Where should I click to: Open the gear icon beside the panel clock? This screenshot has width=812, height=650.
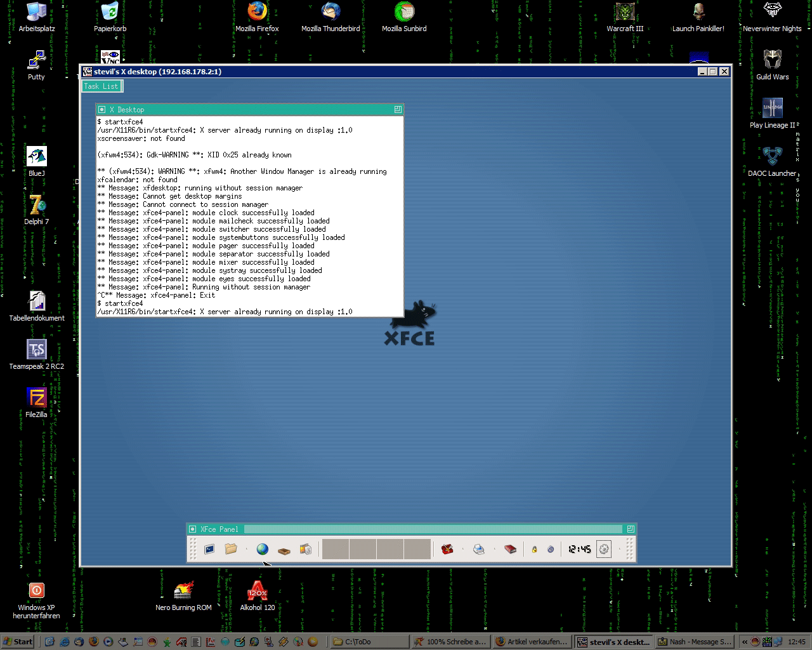[x=604, y=549]
